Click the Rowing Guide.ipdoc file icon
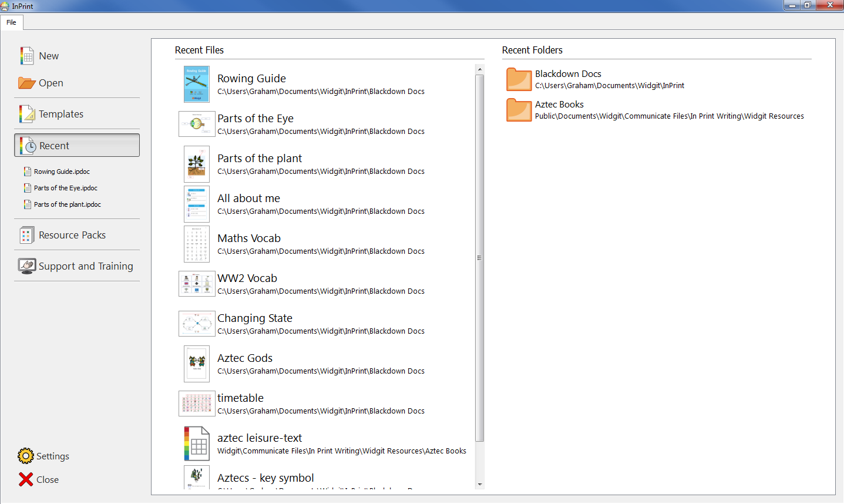 click(28, 172)
